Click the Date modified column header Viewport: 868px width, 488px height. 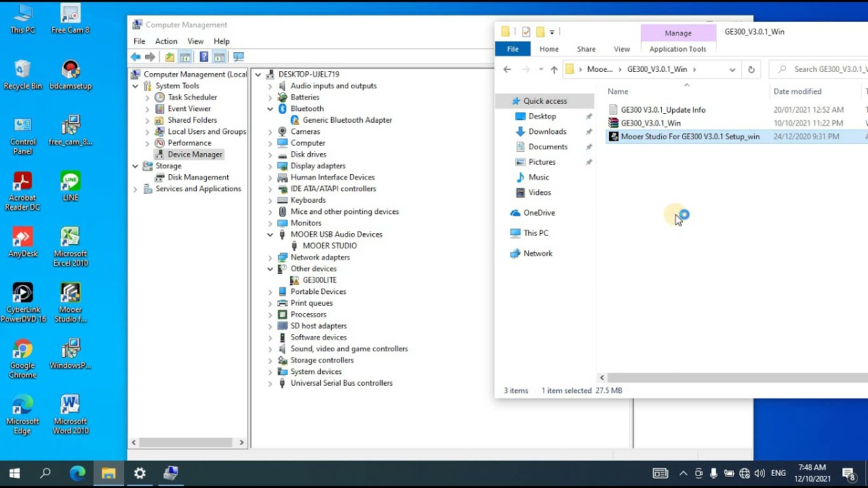tap(797, 91)
